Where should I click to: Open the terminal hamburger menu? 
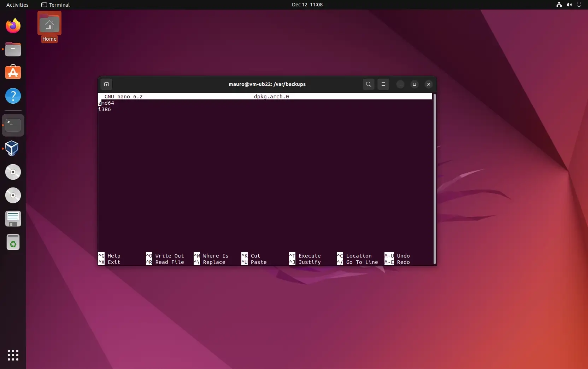pos(383,84)
